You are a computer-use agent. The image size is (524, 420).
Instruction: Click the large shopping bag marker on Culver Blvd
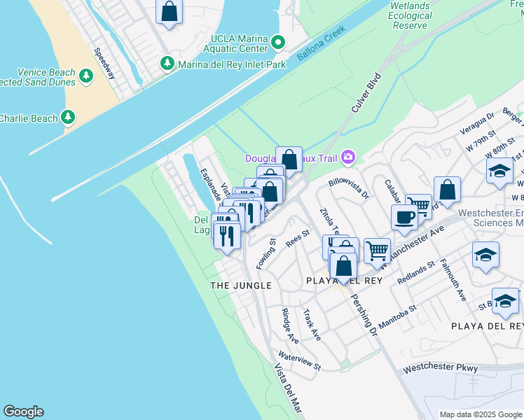click(x=270, y=192)
